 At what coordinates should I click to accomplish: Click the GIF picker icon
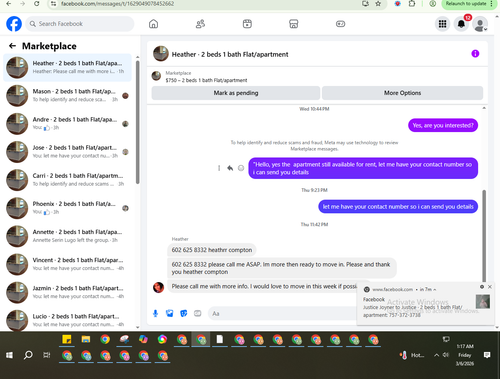198,313
